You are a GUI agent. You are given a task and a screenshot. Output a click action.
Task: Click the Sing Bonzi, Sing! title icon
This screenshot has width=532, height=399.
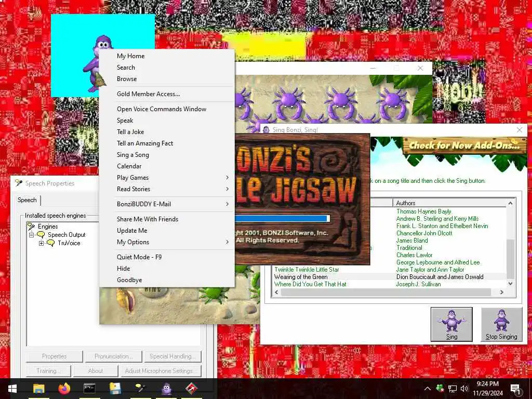coord(267,129)
